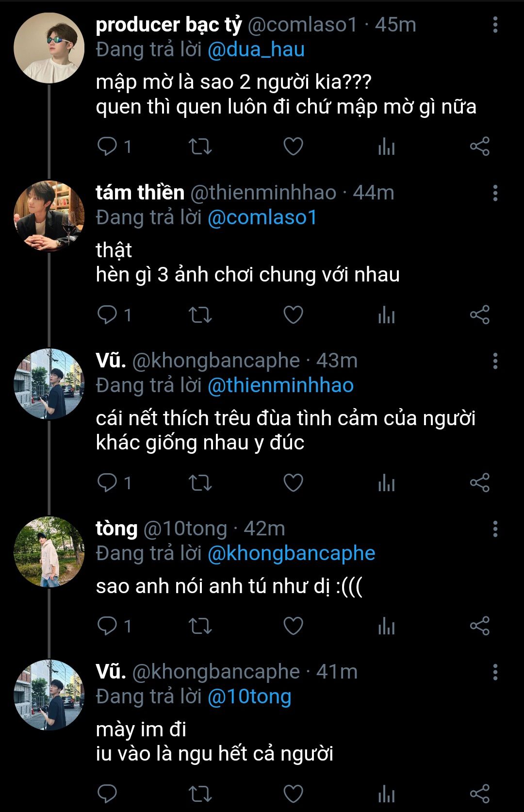
Task: Retweet tòng's reply
Action: [x=200, y=626]
